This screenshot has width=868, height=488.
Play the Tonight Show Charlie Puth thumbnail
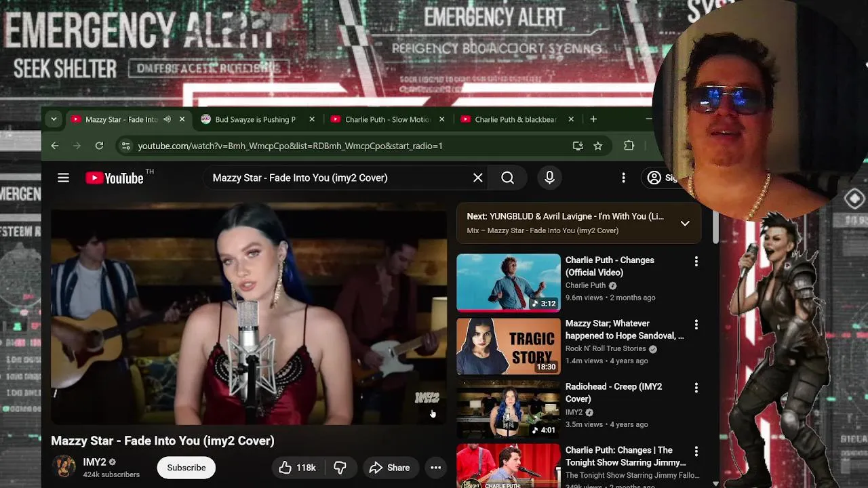[x=509, y=466]
